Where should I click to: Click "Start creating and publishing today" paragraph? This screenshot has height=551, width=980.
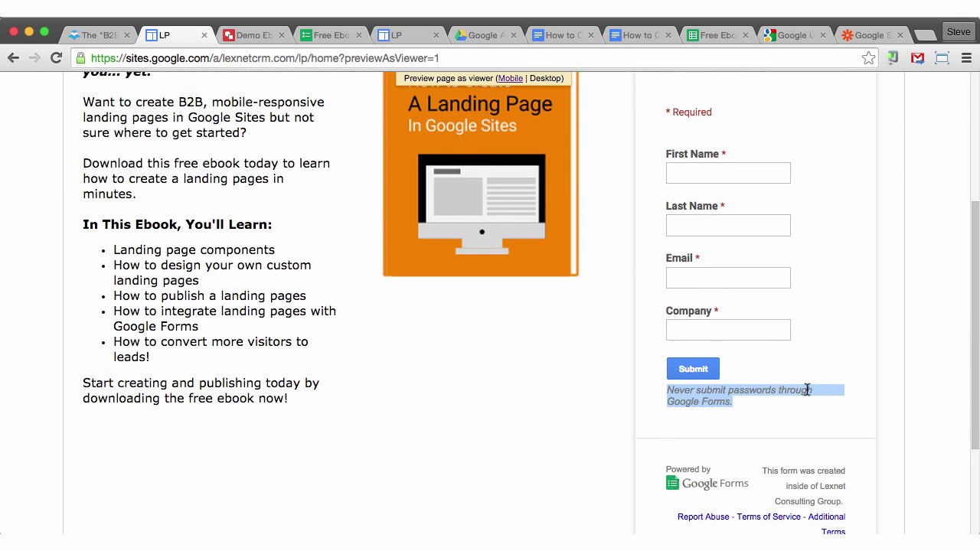[201, 390]
